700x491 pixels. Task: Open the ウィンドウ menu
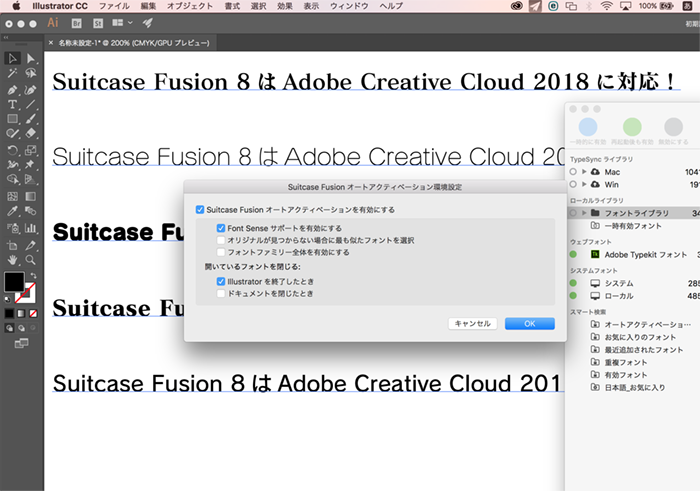(x=349, y=6)
